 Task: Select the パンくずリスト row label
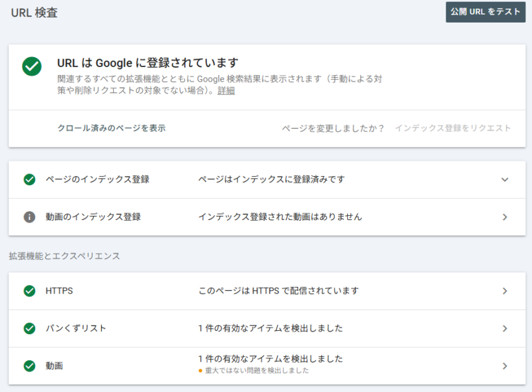pyautogui.click(x=76, y=328)
